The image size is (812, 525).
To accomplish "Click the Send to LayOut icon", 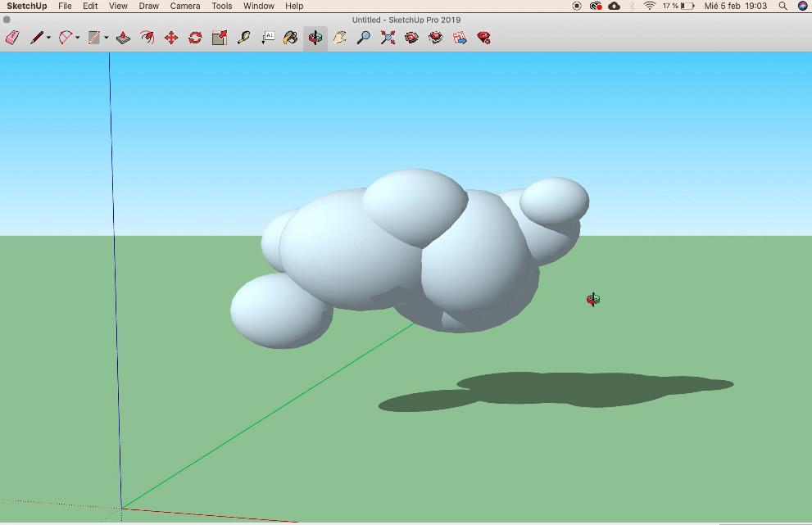I will click(x=460, y=38).
